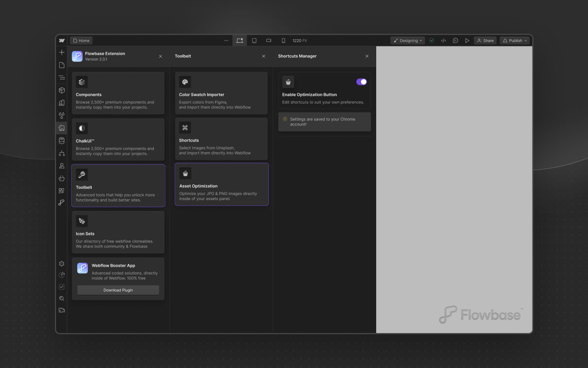This screenshot has width=588, height=368.
Task: Open the Assets panel in the sidebar
Action: [x=62, y=128]
